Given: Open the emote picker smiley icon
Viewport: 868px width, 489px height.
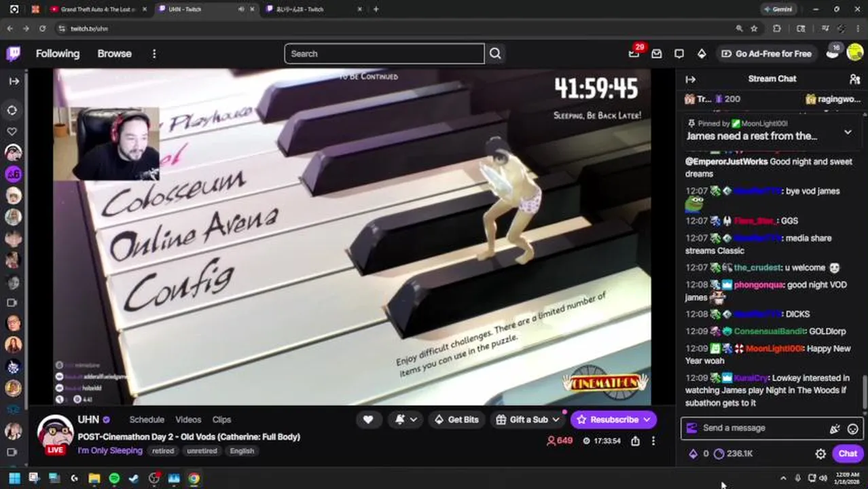Looking at the screenshot, I should (853, 429).
